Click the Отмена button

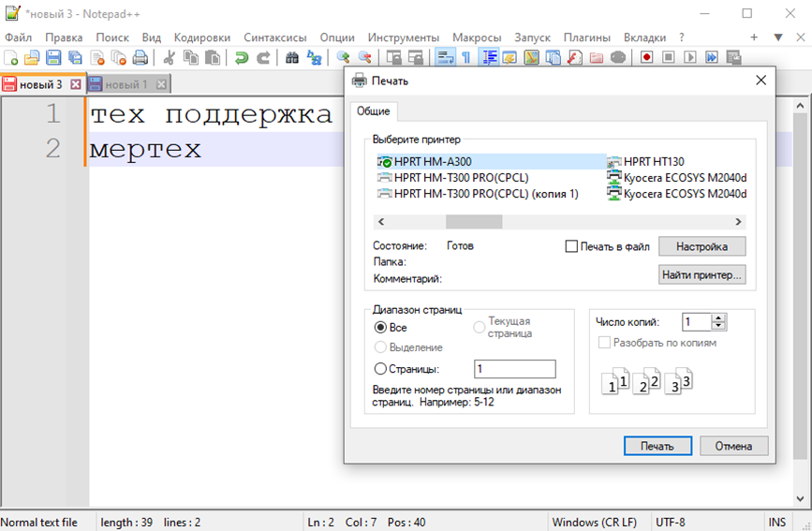734,446
